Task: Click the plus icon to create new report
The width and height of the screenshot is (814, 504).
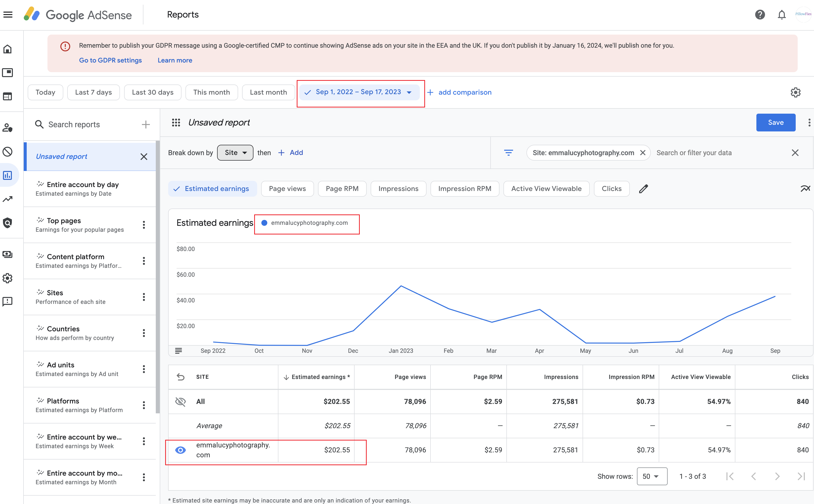Action: (146, 124)
